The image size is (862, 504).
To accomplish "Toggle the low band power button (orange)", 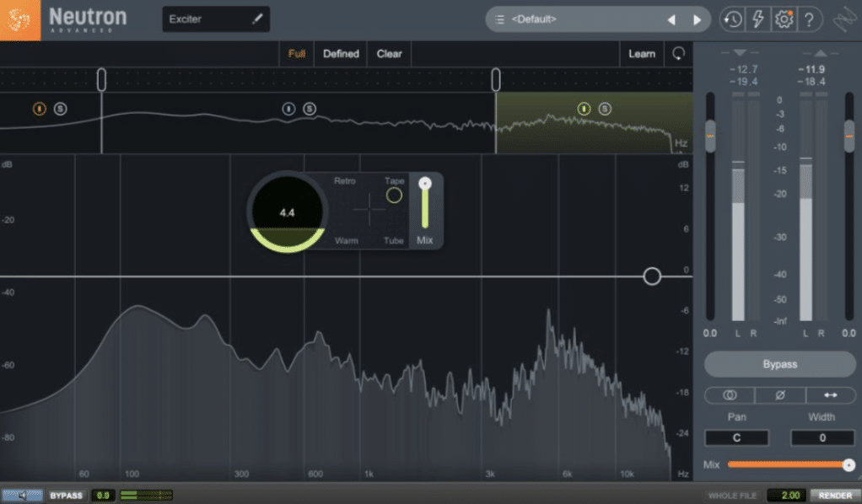I will click(39, 109).
